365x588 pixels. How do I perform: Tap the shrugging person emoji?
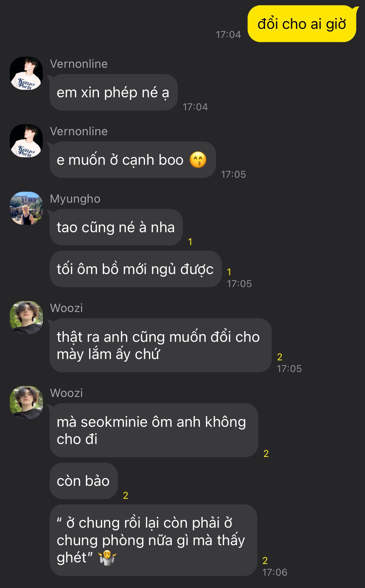coord(108,558)
